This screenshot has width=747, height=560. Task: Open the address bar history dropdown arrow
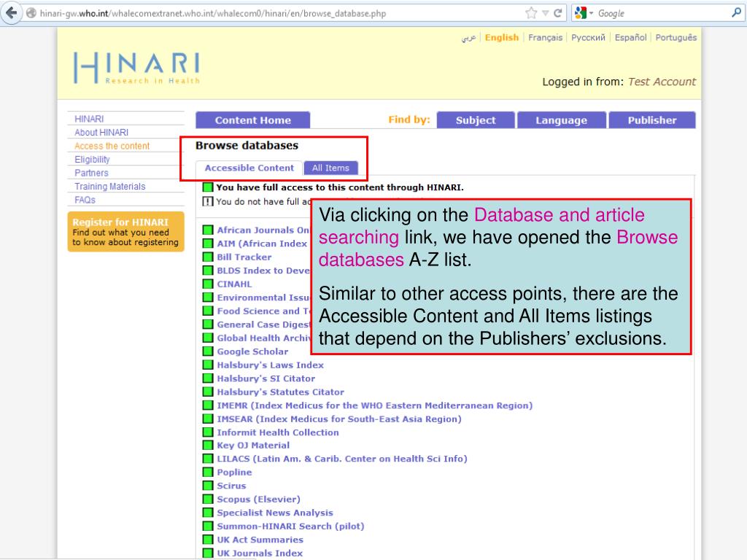pyautogui.click(x=545, y=13)
